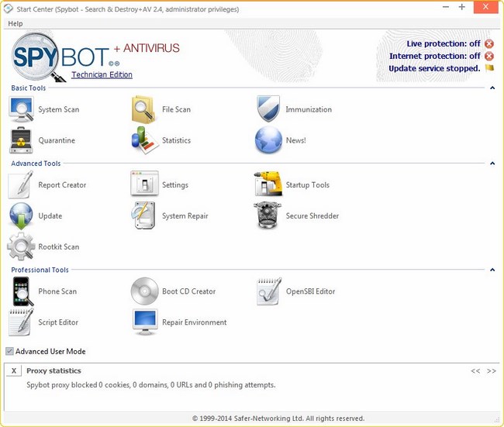This screenshot has width=504, height=427.
Task: Close the Proxy statistics panel with X
Action: [x=14, y=370]
